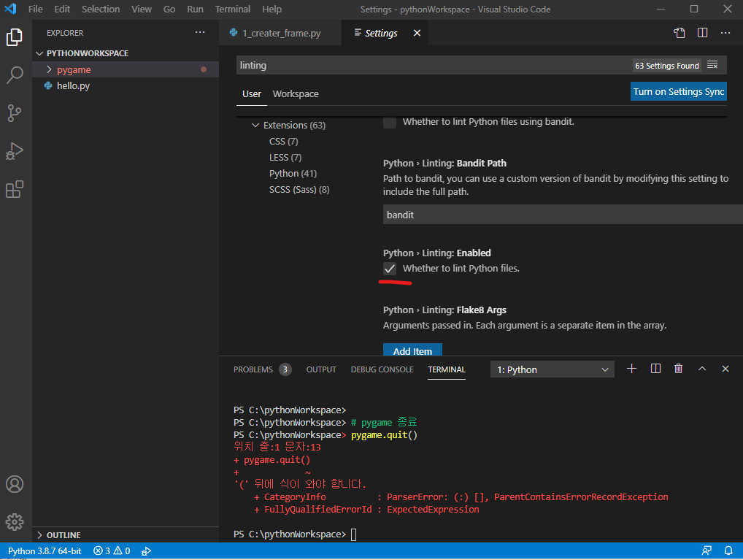The height and width of the screenshot is (560, 743).
Task: Collapse the PYTHONWORKSPACE folder section
Action: tap(125, 53)
